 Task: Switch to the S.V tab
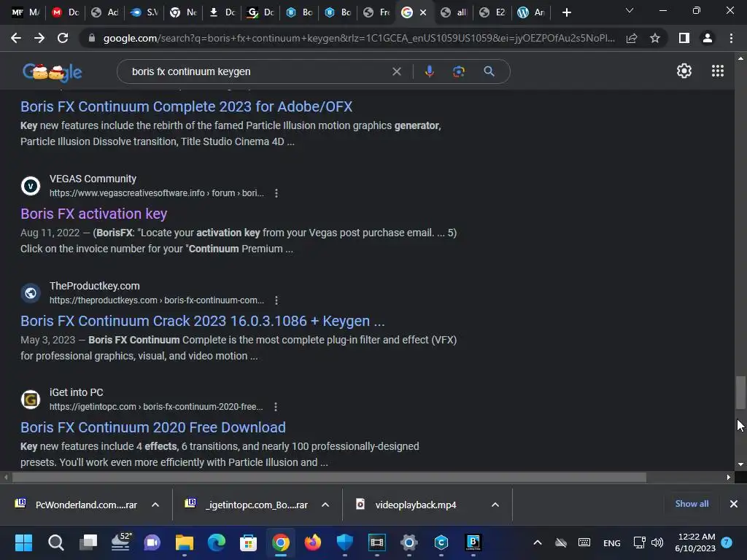[x=144, y=12]
